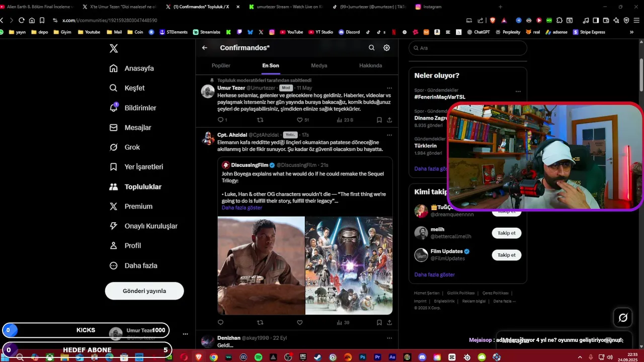Expand quoted post with Daha fazla göster
Image resolution: width=644 pixels, height=362 pixels.
[242, 208]
